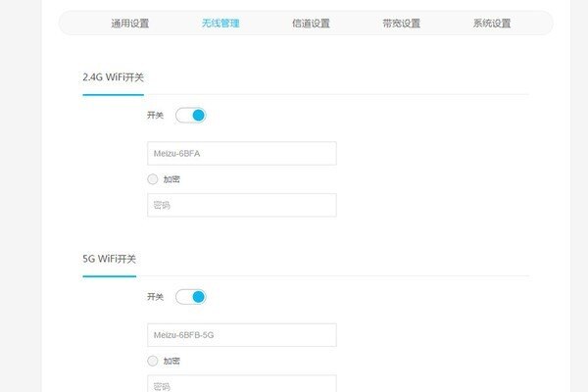Click the 开关 label in 5G section
Screen dimensions: 588x392
coord(156,297)
